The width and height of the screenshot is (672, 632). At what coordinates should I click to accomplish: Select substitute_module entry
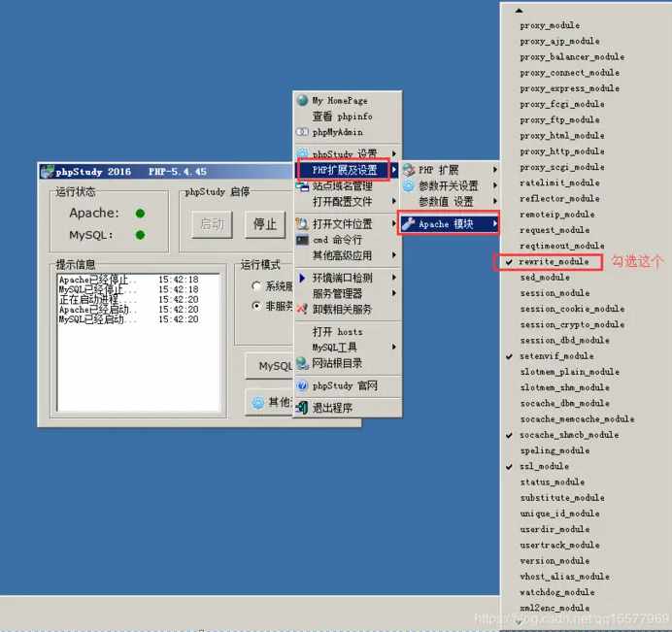(x=562, y=498)
